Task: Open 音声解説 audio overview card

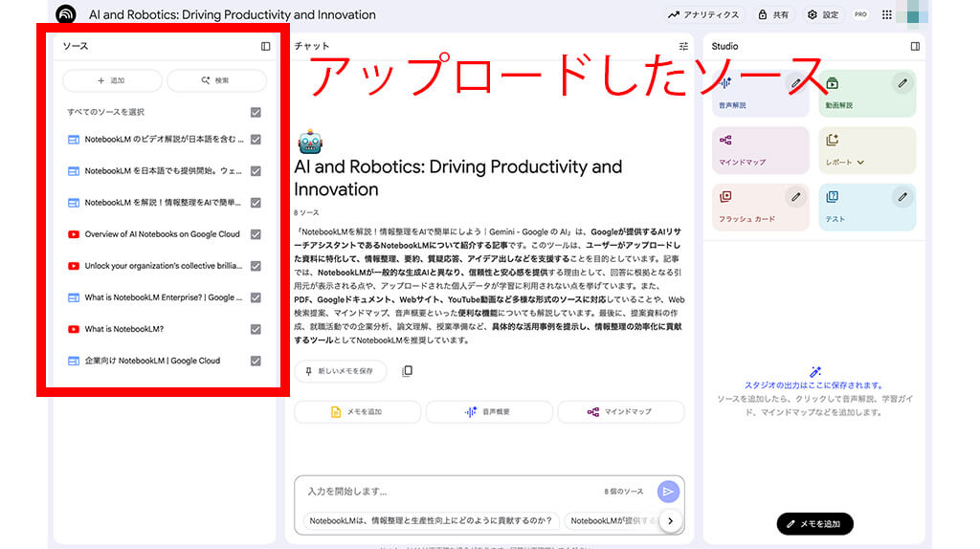Action: click(x=760, y=94)
